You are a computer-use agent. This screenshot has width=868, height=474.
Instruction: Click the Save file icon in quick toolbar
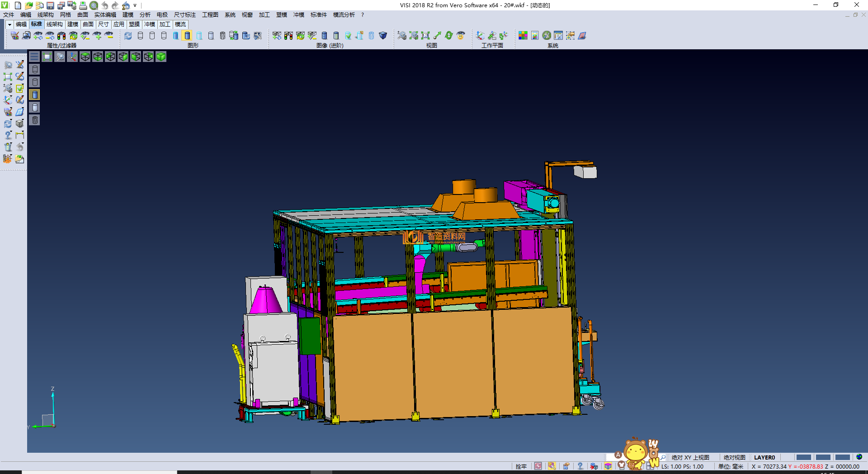coord(50,5)
